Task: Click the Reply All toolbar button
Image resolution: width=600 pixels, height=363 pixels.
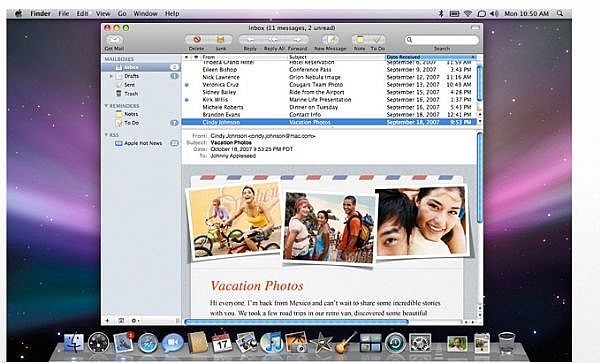Action: click(274, 39)
